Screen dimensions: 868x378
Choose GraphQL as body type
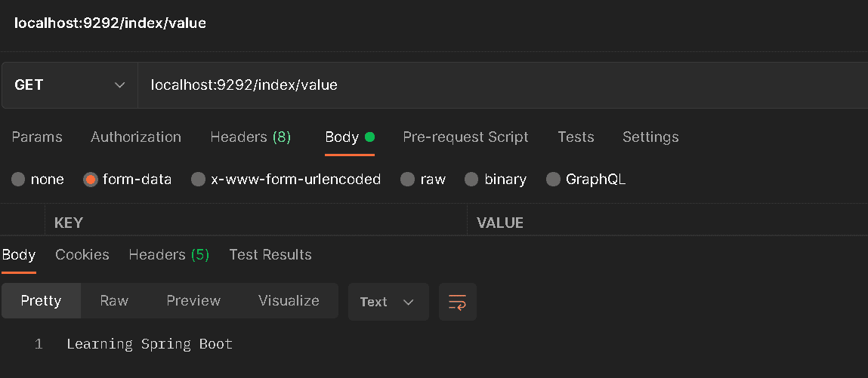coord(553,180)
